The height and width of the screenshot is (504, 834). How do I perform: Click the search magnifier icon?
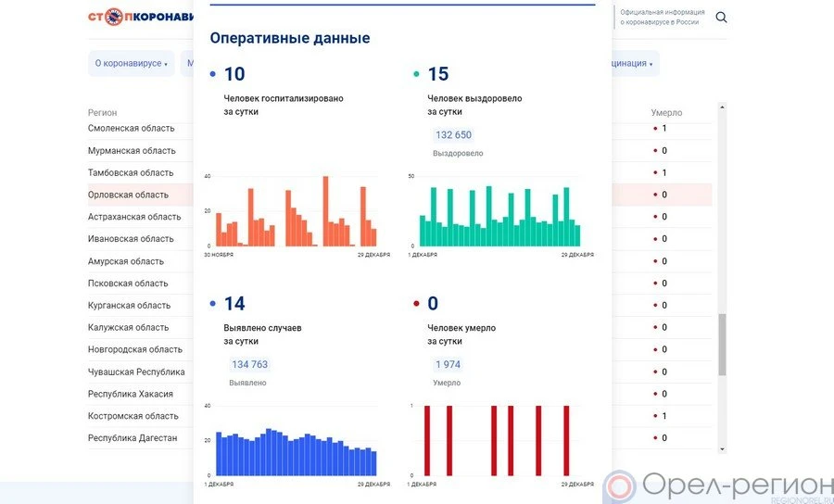(x=721, y=18)
